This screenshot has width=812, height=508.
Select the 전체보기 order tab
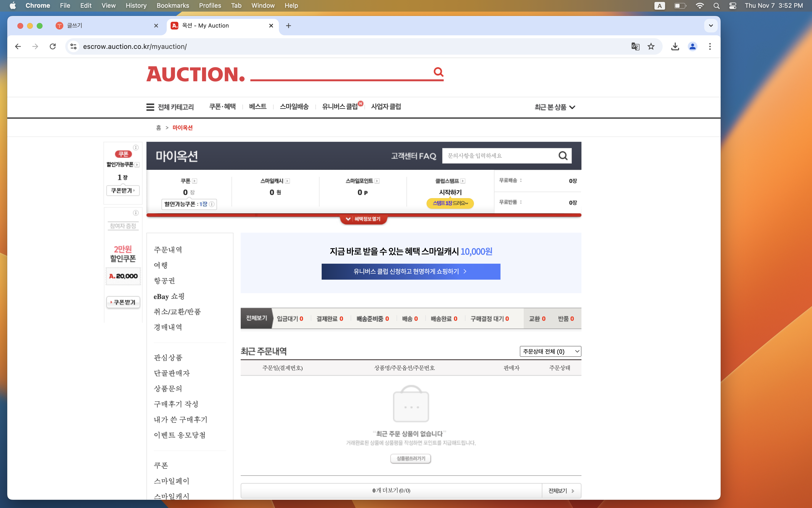(256, 318)
